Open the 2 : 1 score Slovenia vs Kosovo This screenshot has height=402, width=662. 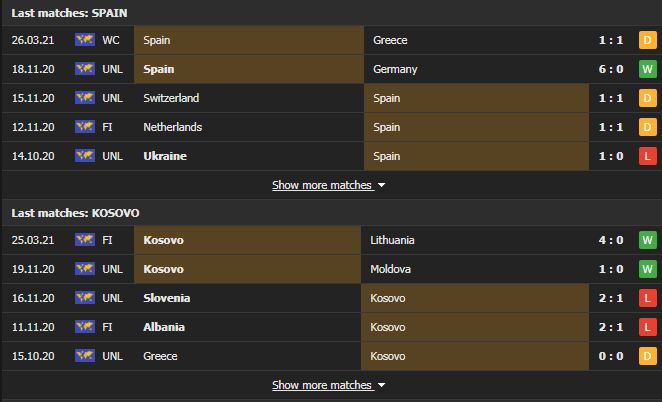pos(611,298)
